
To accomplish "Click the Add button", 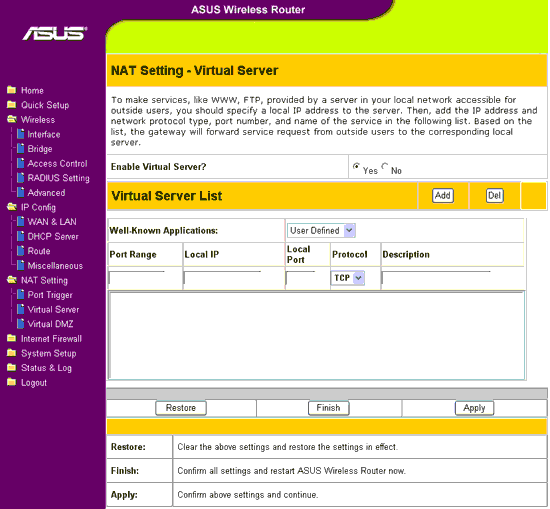I will coord(443,195).
